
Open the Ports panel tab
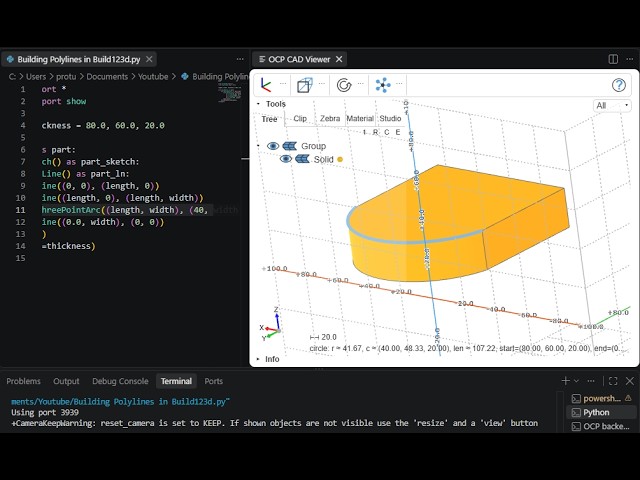pos(213,381)
